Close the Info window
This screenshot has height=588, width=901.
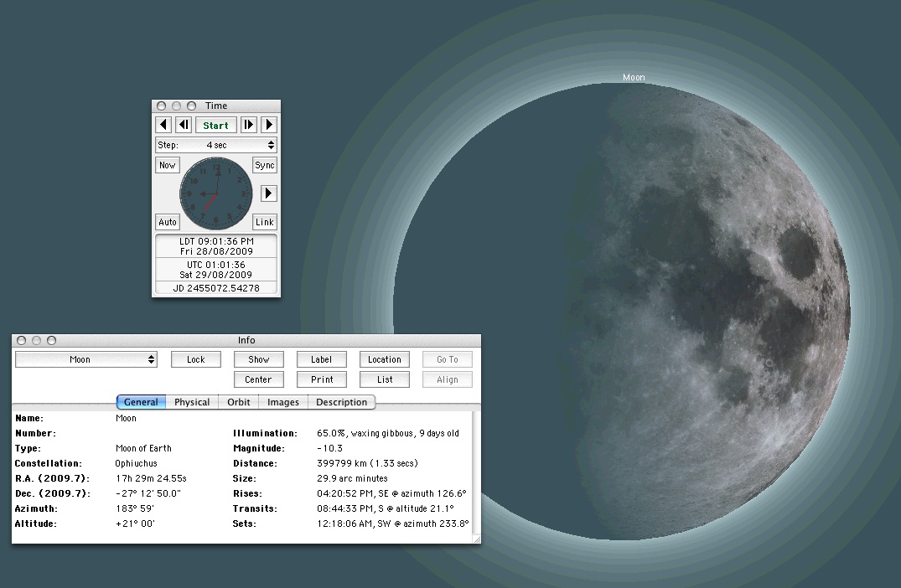(21, 341)
